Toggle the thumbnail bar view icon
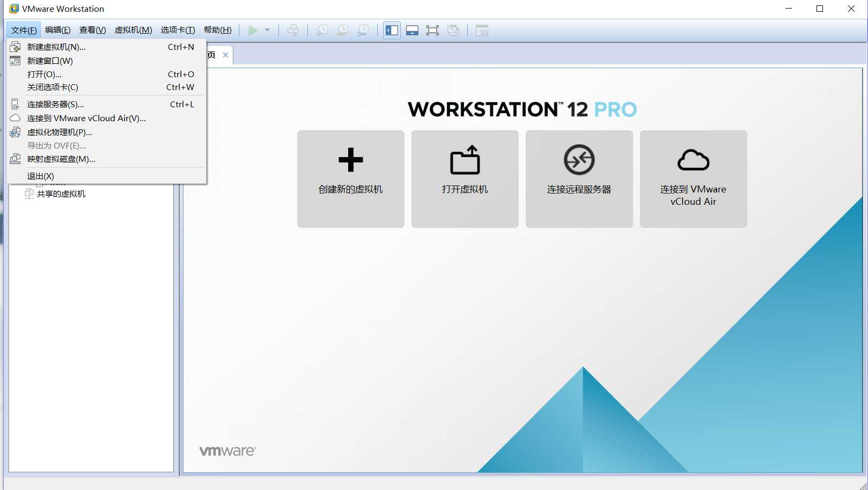 [x=412, y=31]
